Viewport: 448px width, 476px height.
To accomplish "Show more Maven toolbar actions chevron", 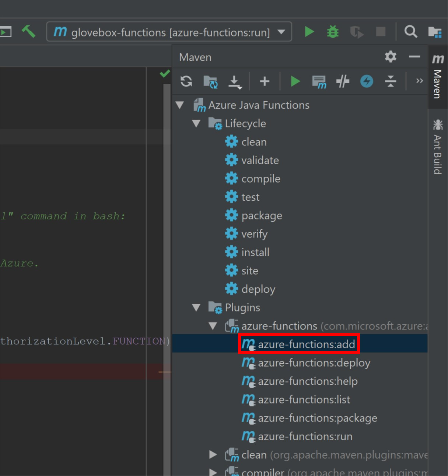I will [419, 81].
